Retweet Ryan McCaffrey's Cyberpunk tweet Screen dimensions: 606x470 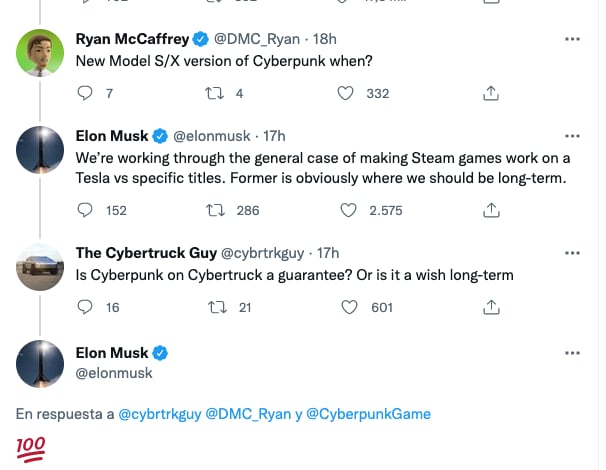(x=213, y=94)
